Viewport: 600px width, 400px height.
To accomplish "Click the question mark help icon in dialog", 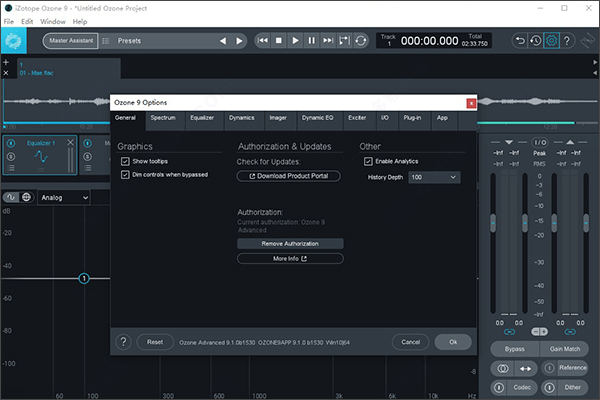I will pos(124,342).
